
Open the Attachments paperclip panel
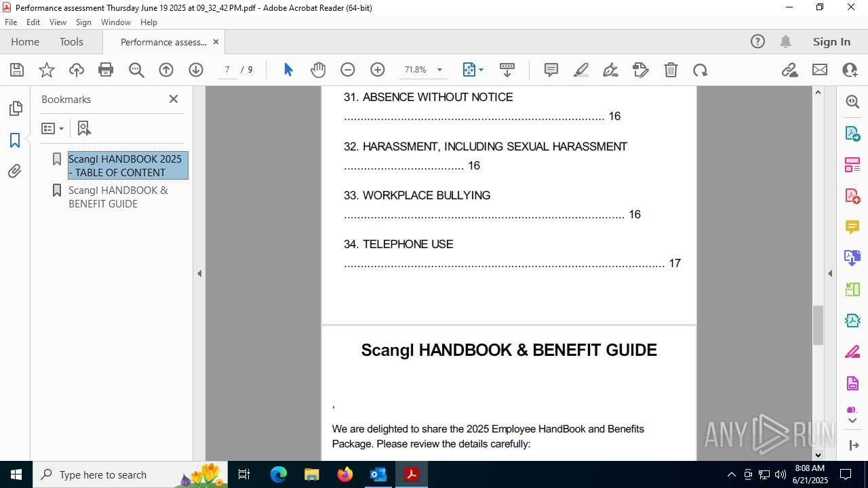click(x=15, y=171)
